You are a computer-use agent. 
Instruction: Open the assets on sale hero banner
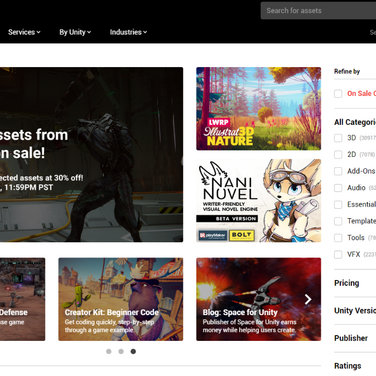click(x=91, y=155)
